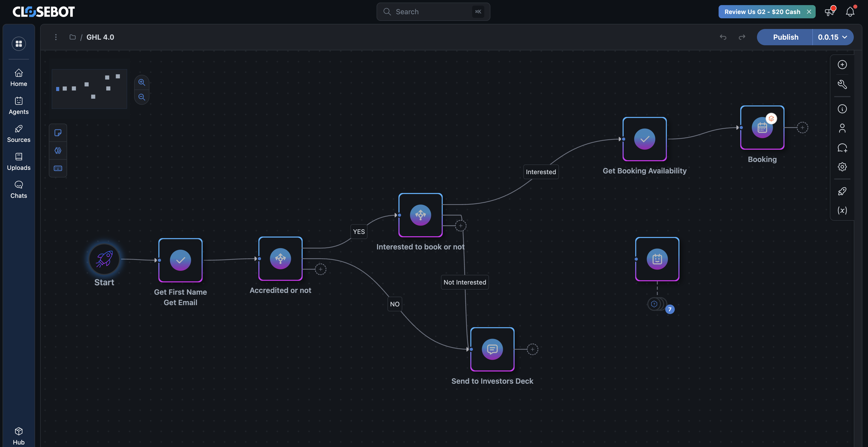Click the flow minimap
868x447 pixels.
click(x=89, y=89)
